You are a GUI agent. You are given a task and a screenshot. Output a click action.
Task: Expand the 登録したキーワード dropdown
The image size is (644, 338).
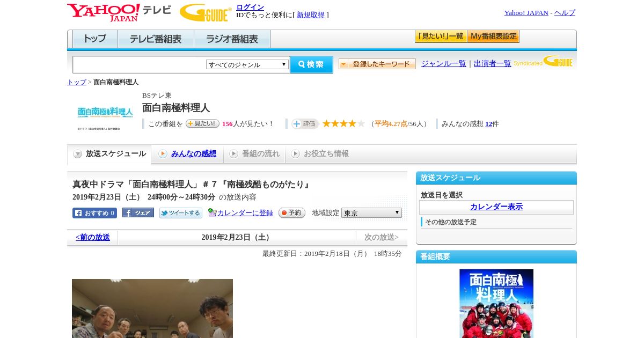(377, 64)
